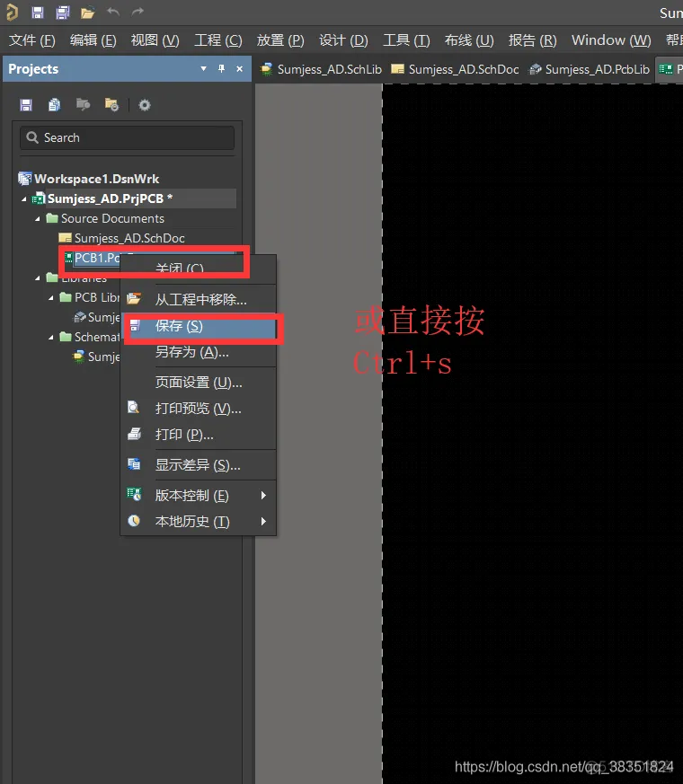This screenshot has height=784, width=683.
Task: Open the 编辑 (E) menu
Action: pyautogui.click(x=93, y=40)
